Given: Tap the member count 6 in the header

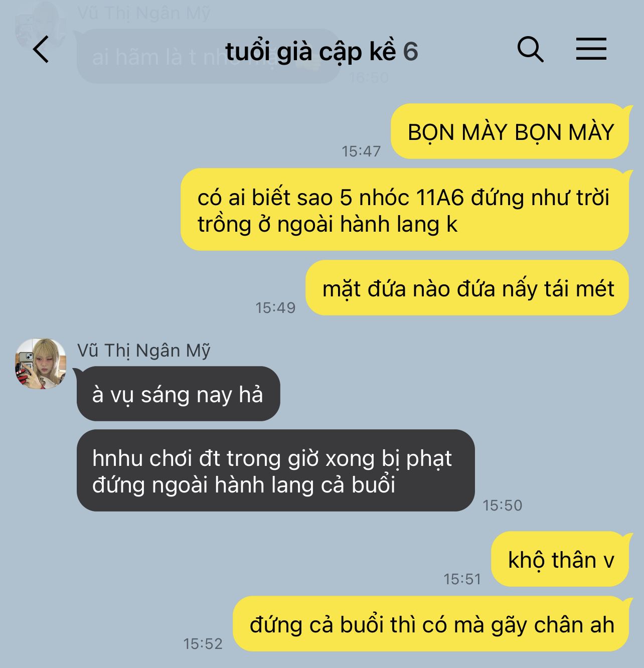Looking at the screenshot, I should pyautogui.click(x=411, y=51).
